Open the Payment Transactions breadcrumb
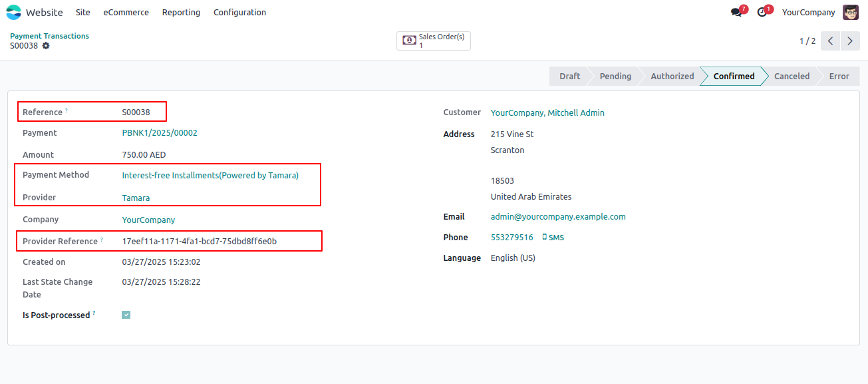Viewport: 868px width, 384px height. pos(49,36)
